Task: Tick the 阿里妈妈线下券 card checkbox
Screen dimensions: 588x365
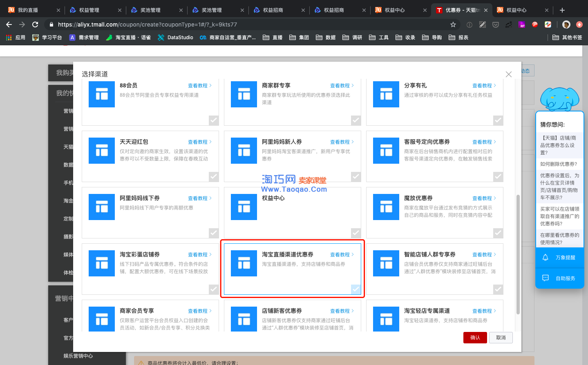Action: (x=214, y=233)
